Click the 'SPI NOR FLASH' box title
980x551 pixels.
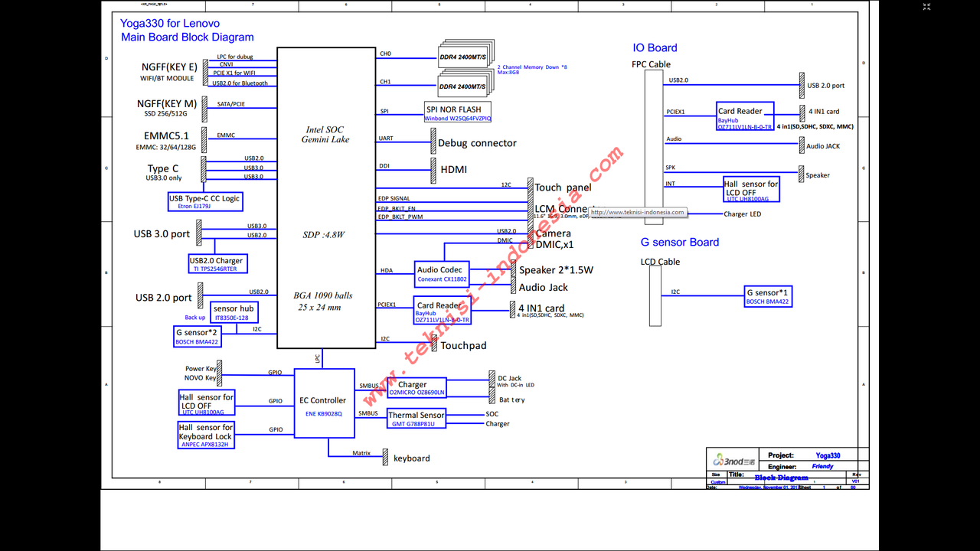pos(454,109)
